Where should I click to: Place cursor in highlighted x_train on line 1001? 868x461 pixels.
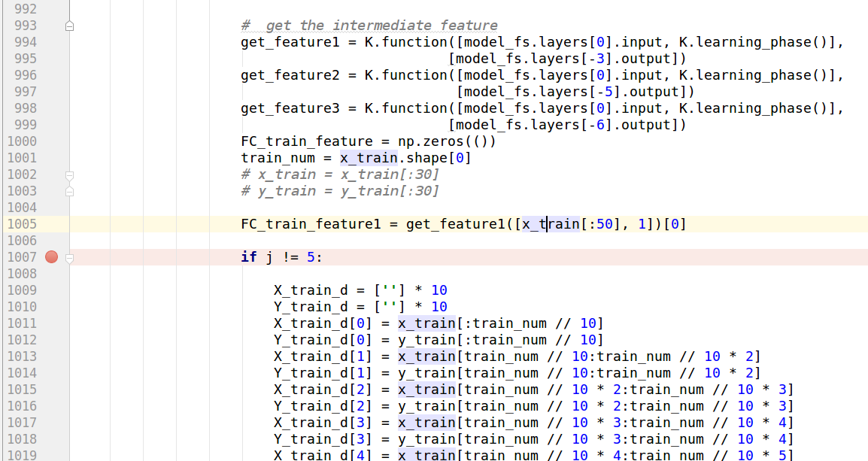point(369,157)
